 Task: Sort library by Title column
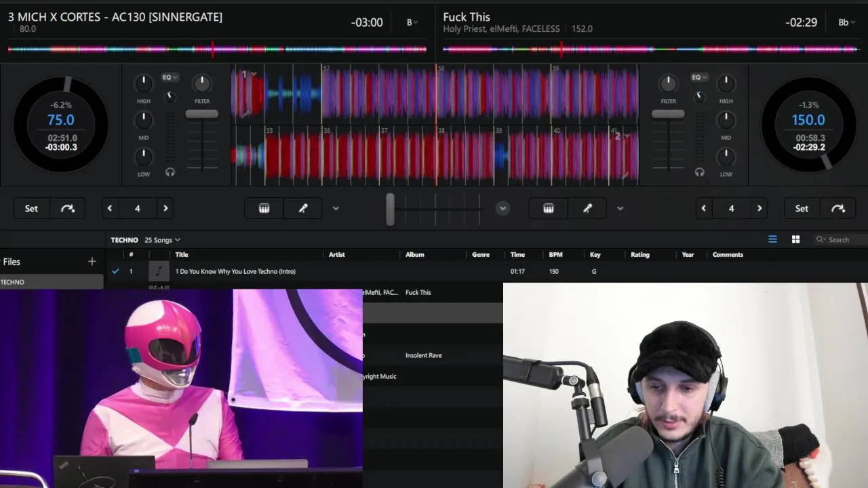pyautogui.click(x=182, y=255)
